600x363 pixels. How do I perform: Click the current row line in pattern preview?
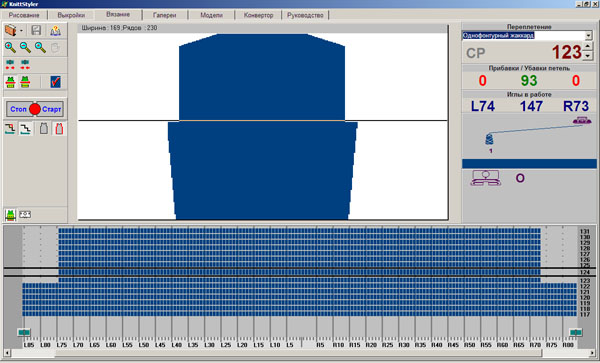tap(263, 121)
